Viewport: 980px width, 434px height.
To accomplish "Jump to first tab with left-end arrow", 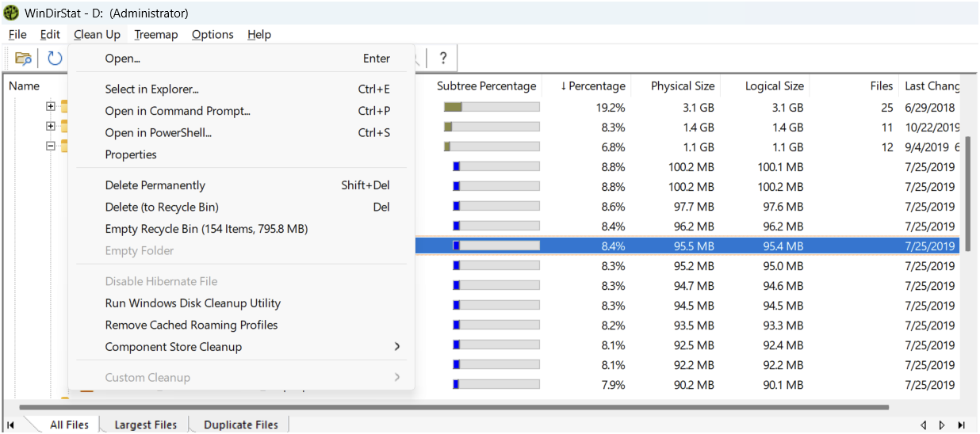I will (x=11, y=425).
